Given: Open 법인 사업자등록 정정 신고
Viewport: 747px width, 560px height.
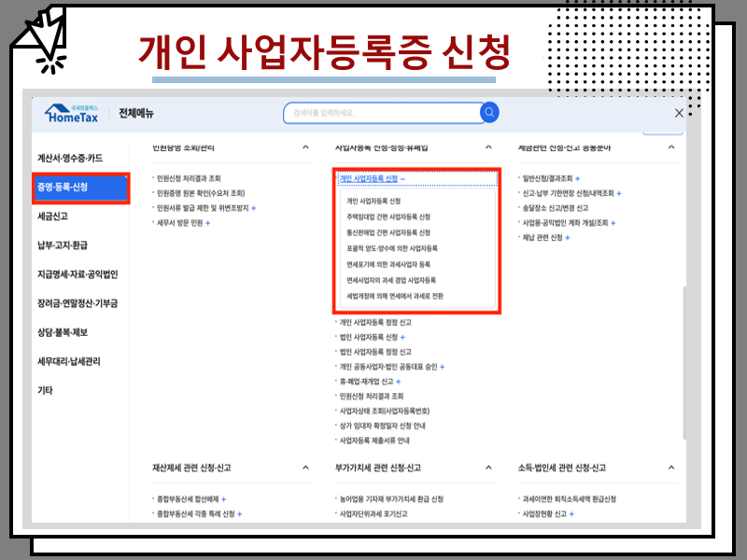Looking at the screenshot, I should pyautogui.click(x=375, y=352).
